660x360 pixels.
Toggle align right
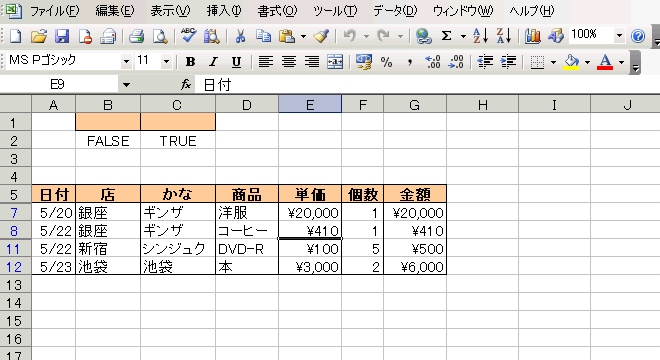point(312,62)
